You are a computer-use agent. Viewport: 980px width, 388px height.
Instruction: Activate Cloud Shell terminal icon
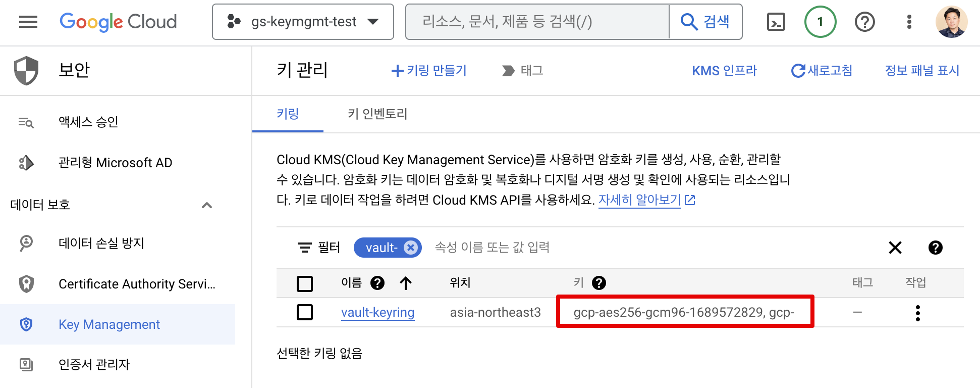tap(776, 22)
